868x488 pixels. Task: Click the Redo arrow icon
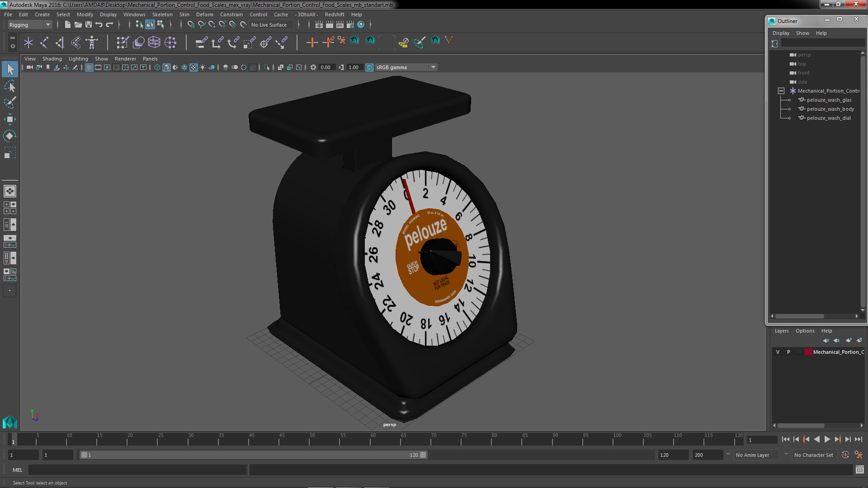pos(109,24)
